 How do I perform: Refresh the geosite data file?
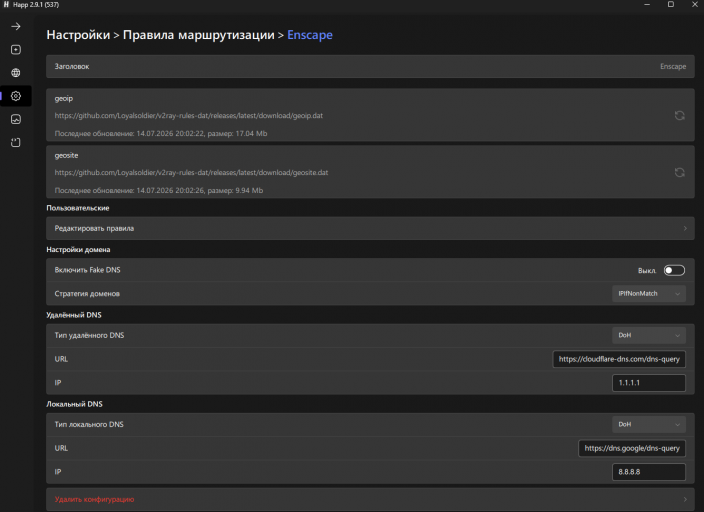pos(679,172)
